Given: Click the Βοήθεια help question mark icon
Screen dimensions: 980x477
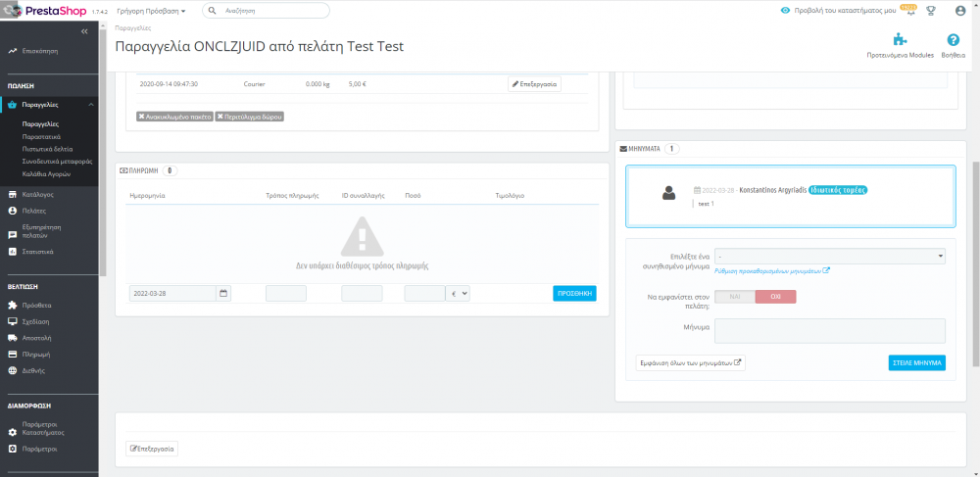Looking at the screenshot, I should point(954,40).
